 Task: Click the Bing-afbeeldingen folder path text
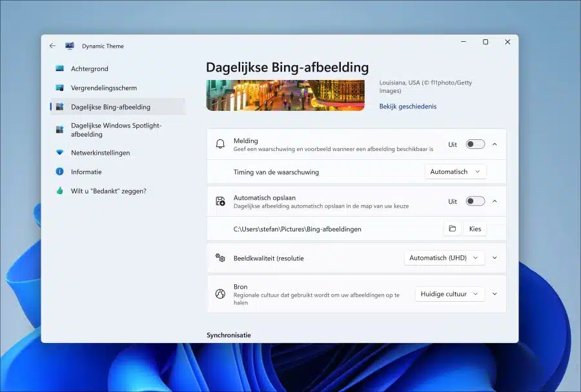pos(297,229)
